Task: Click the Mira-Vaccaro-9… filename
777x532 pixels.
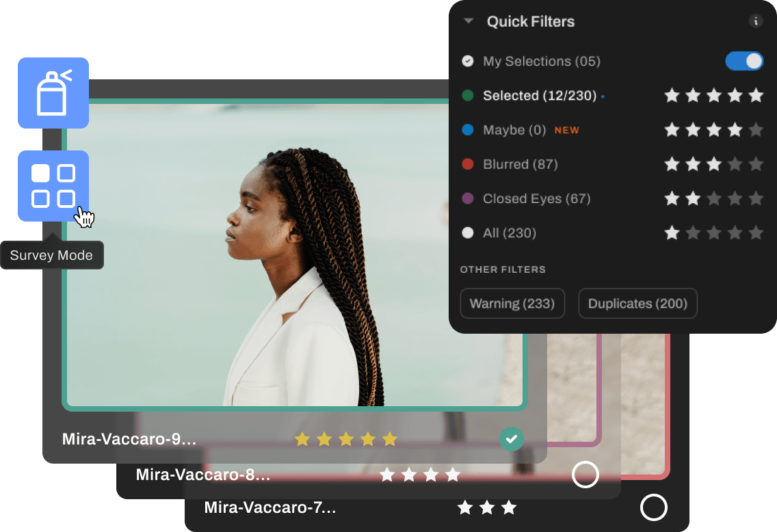Action: [129, 439]
